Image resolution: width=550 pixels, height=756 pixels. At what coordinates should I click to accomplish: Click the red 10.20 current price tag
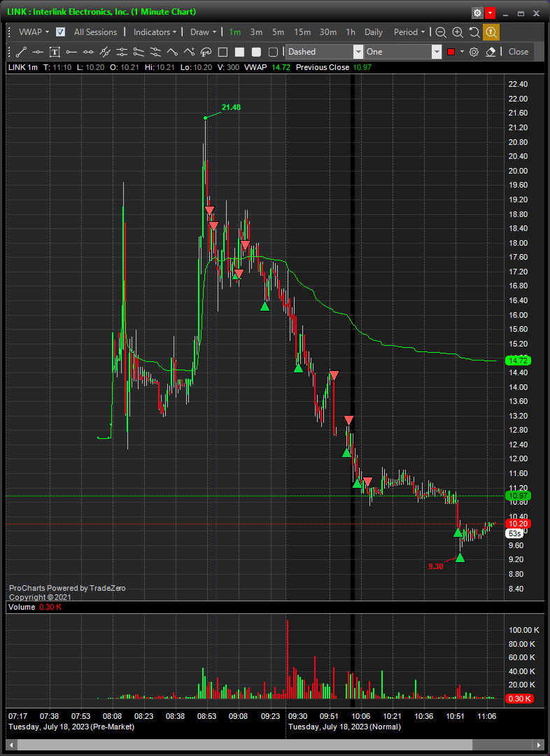tap(518, 524)
